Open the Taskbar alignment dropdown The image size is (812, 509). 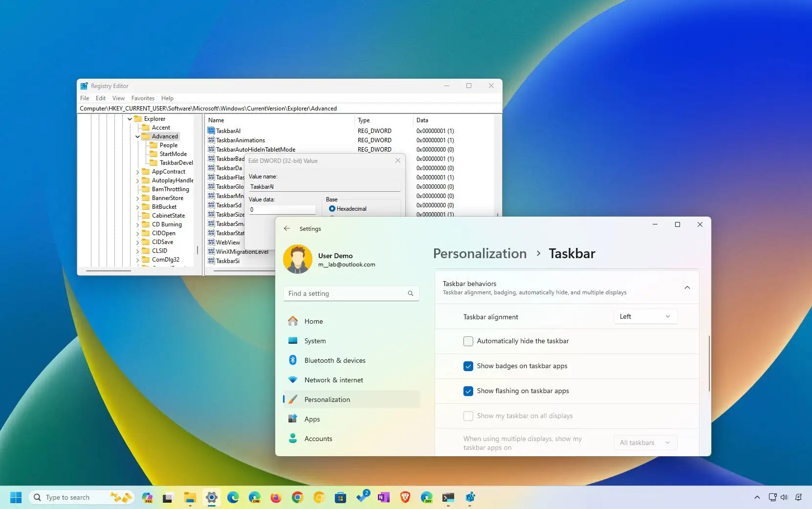click(x=645, y=316)
